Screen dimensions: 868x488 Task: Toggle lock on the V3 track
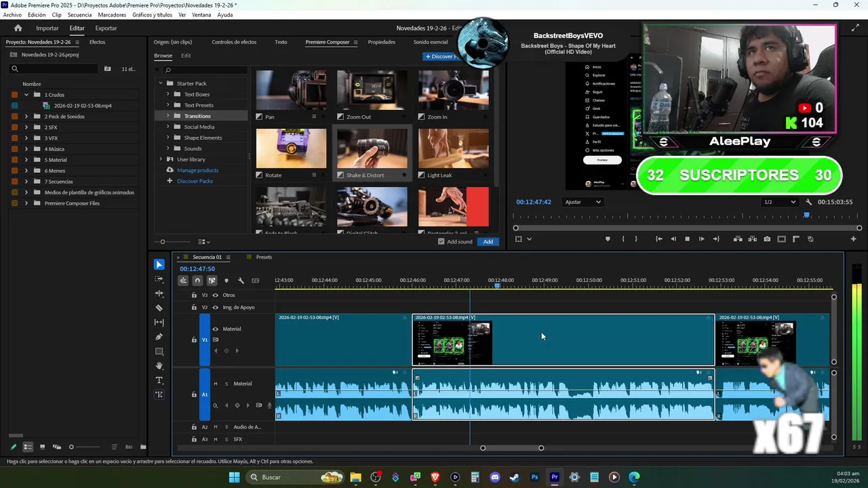click(x=194, y=295)
